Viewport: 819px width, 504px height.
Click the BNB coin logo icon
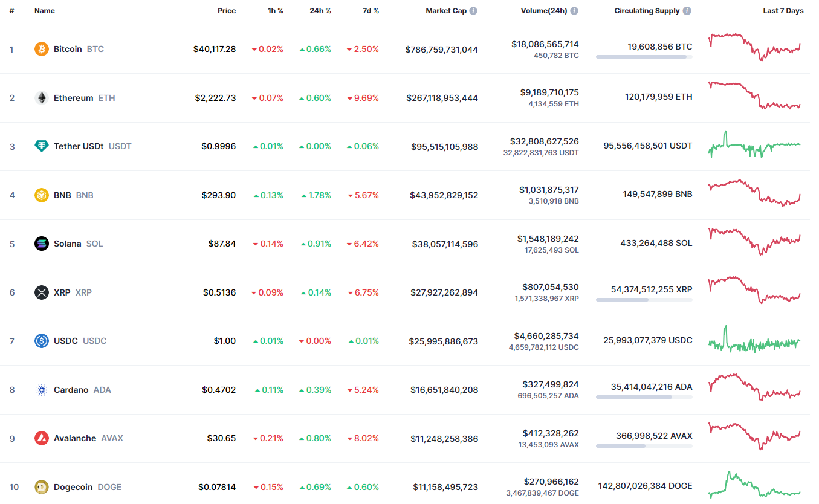coord(42,195)
